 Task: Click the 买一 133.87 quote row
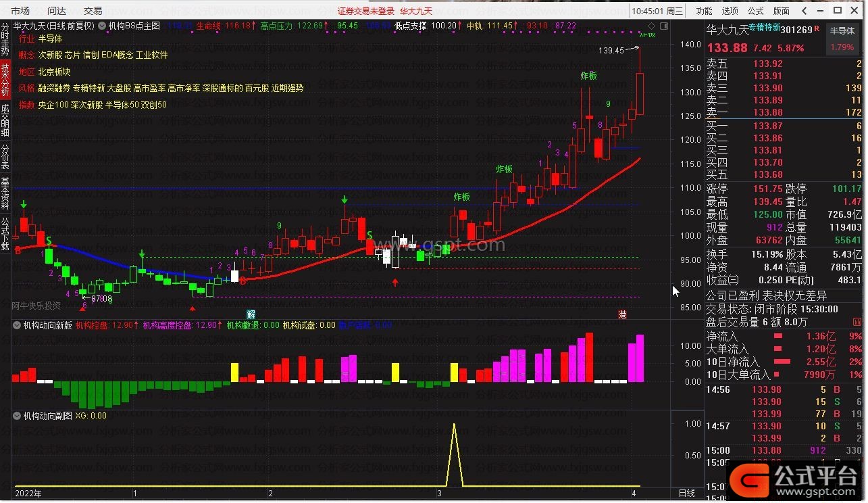[x=784, y=126]
